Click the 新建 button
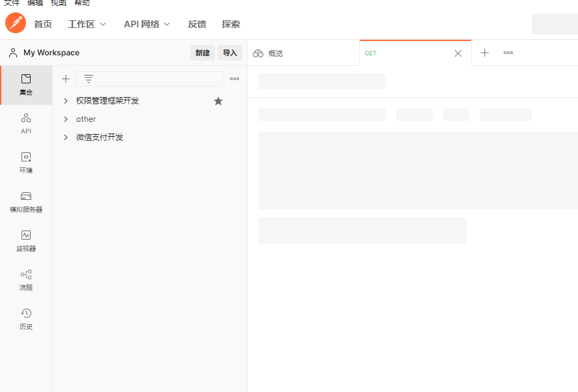Image resolution: width=578 pixels, height=392 pixels. tap(203, 53)
